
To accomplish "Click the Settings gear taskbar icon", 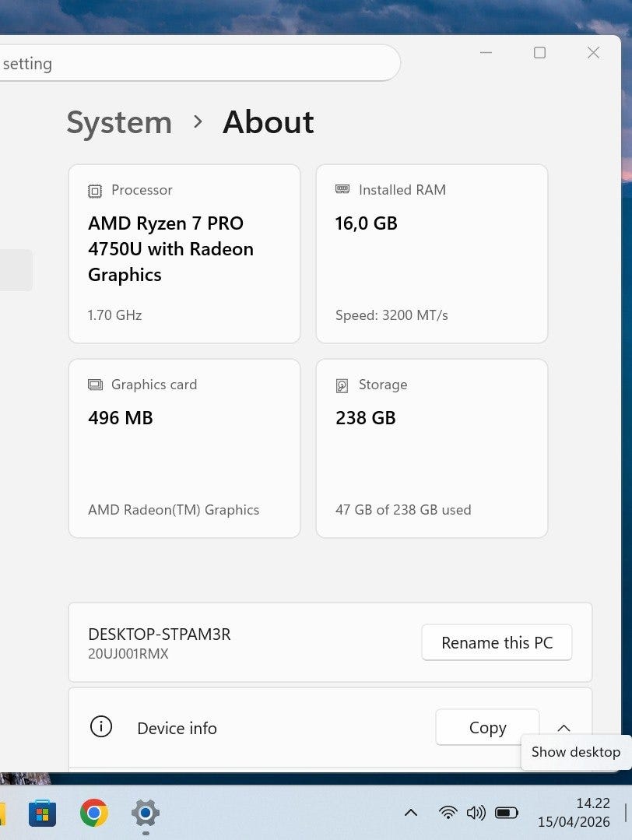I will click(146, 814).
